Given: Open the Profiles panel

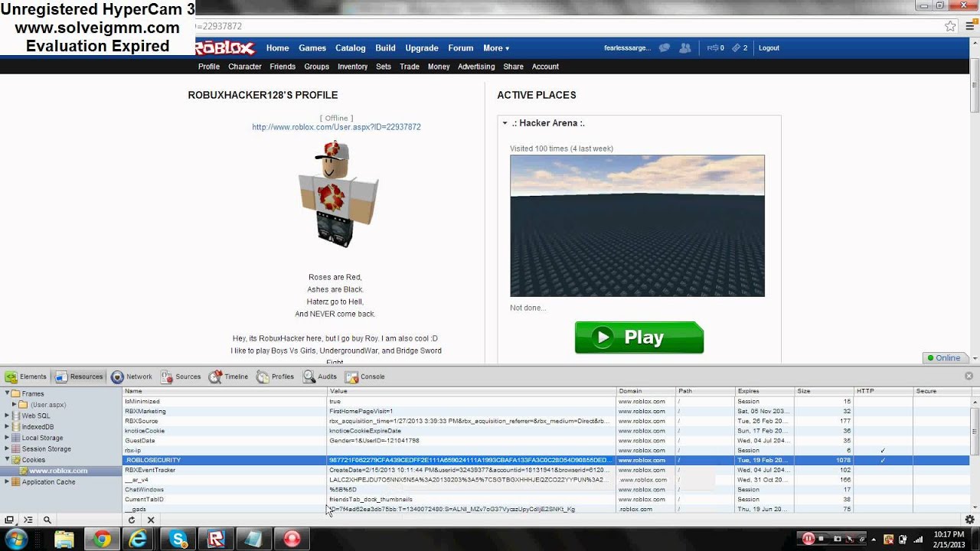Looking at the screenshot, I should 276,377.
